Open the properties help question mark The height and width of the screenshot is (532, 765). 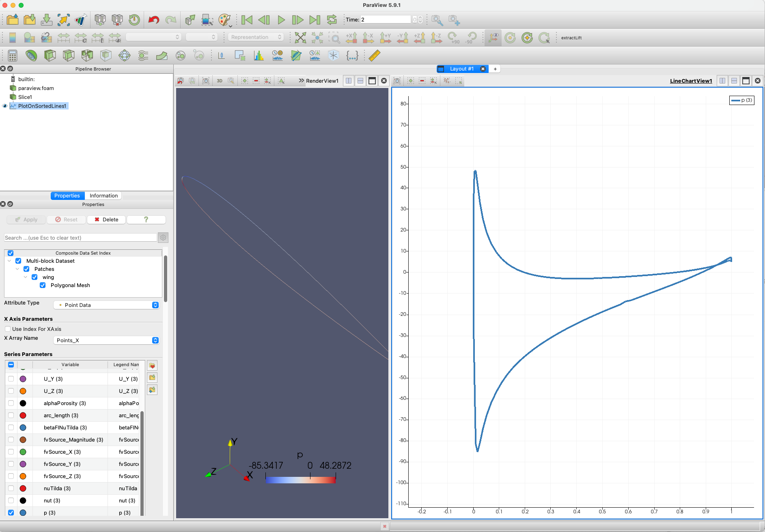[x=146, y=219]
